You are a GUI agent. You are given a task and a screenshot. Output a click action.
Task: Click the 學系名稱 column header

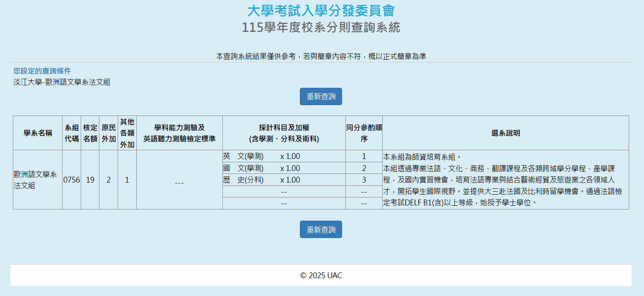click(x=38, y=133)
